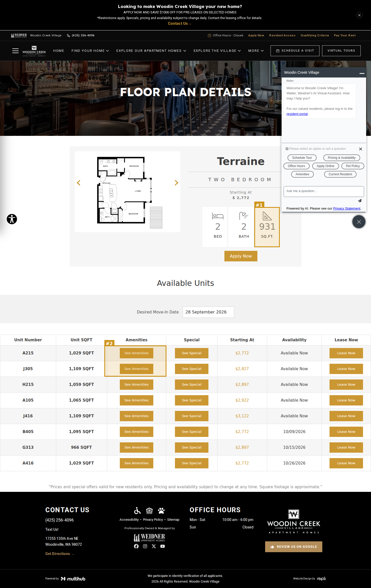Open the chat Privacy Statement link

click(347, 209)
